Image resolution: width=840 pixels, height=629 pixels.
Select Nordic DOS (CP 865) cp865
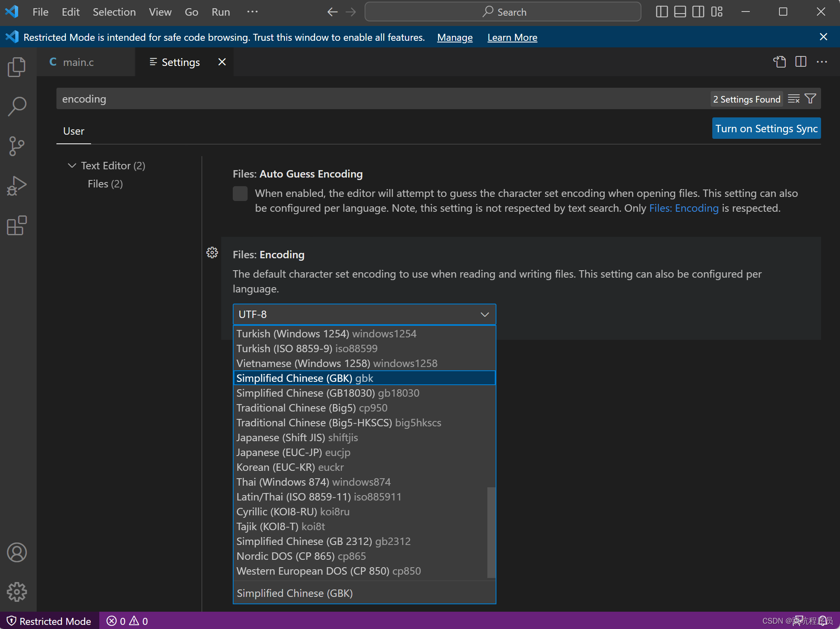(x=360, y=556)
